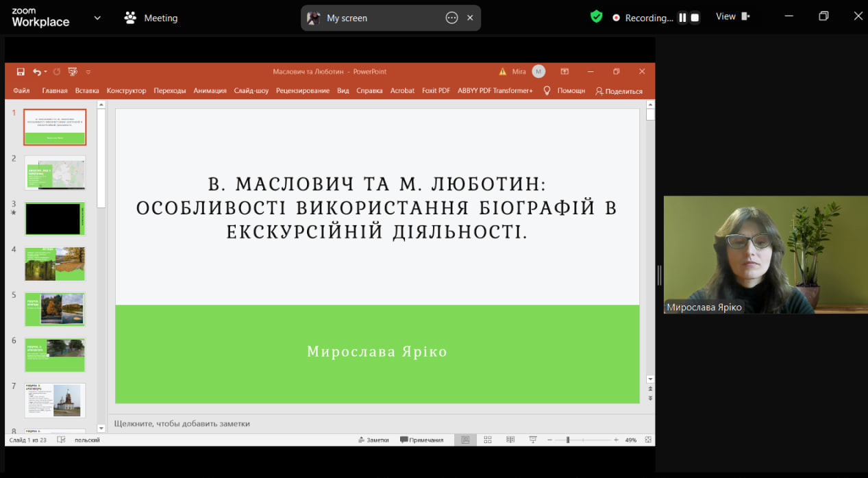Click the lightbulb Tell Me icon
868x478 pixels.
point(547,90)
